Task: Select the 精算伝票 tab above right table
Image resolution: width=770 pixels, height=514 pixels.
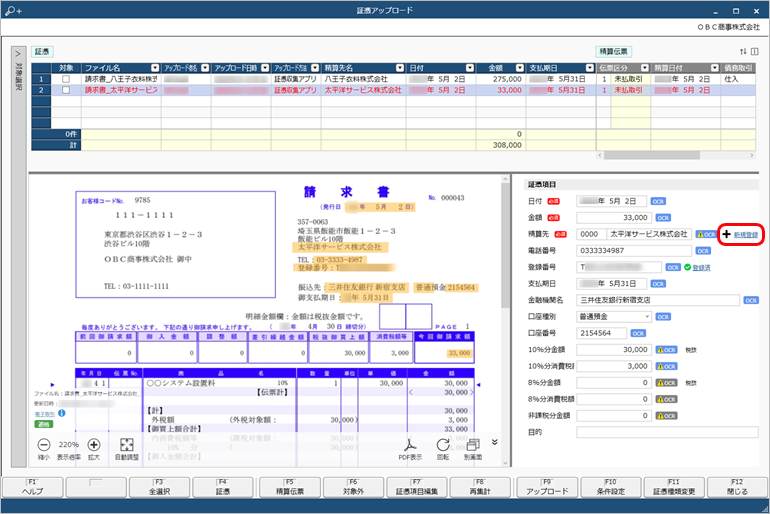Action: point(614,52)
